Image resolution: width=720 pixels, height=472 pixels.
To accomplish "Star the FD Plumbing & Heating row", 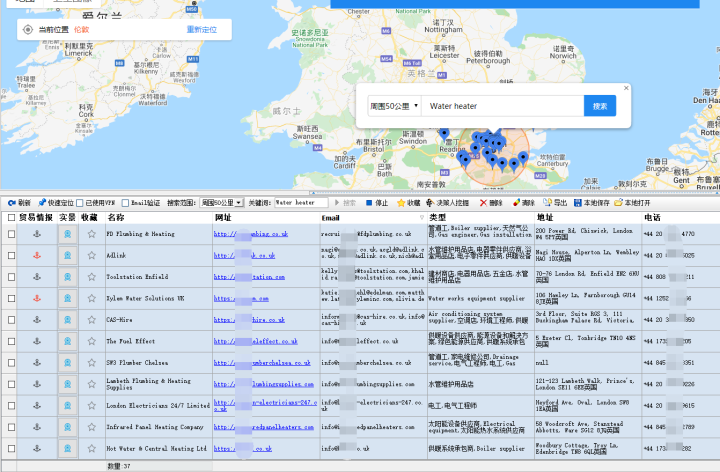I will (91, 234).
